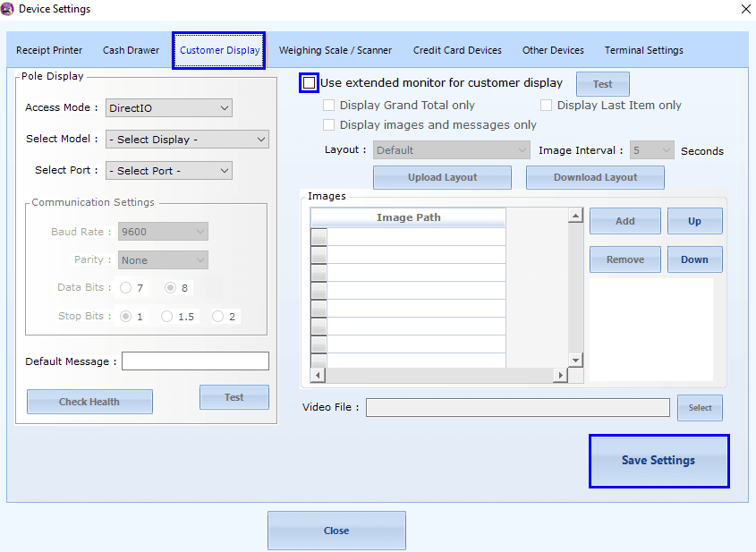Click the Pole Display Test button
756x552 pixels.
(234, 397)
